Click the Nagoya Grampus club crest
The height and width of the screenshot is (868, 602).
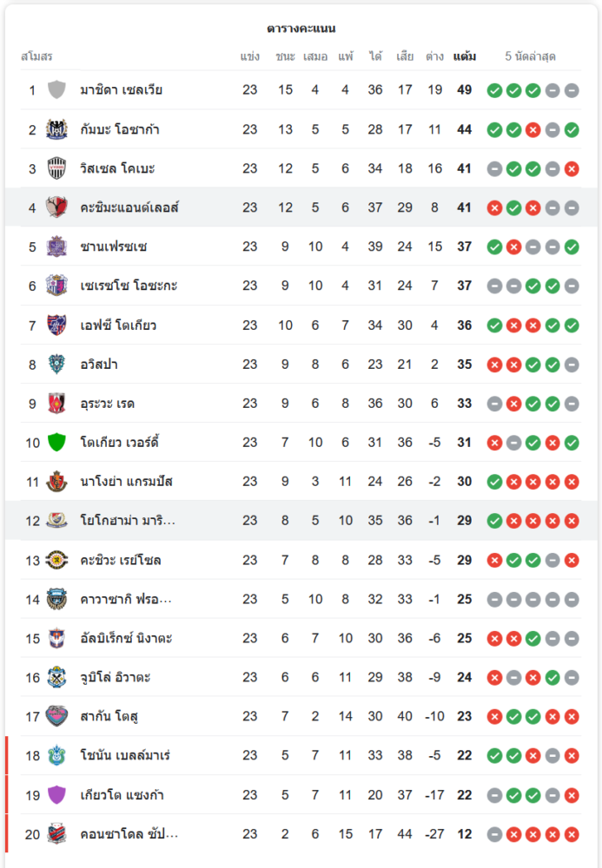point(57,482)
